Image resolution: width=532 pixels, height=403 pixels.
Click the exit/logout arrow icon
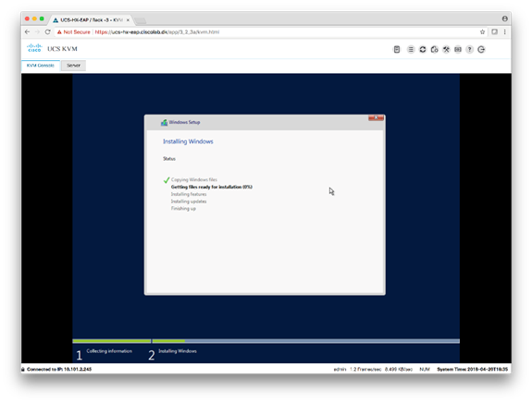pyautogui.click(x=481, y=50)
